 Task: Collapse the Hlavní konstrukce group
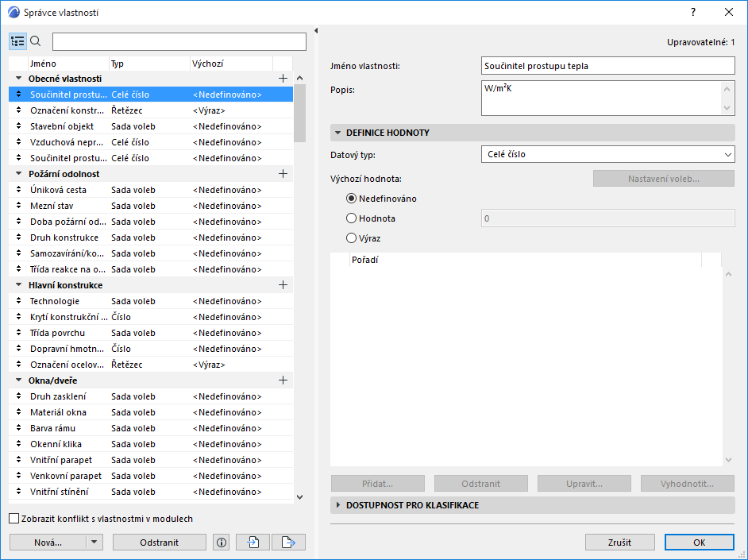18,285
